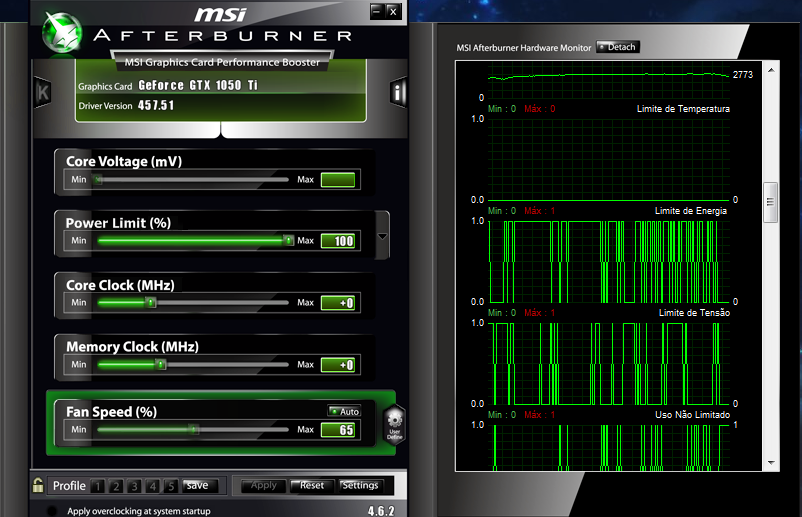Image resolution: width=802 pixels, height=517 pixels.
Task: Open the information panel via the i icon
Action: point(397,93)
